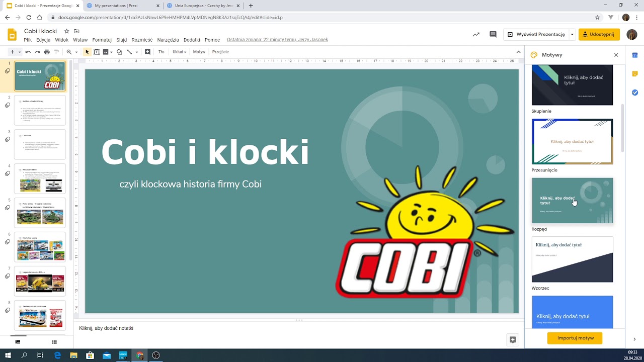Click the Importuj motyw button
This screenshot has width=644, height=362.
[575, 338]
